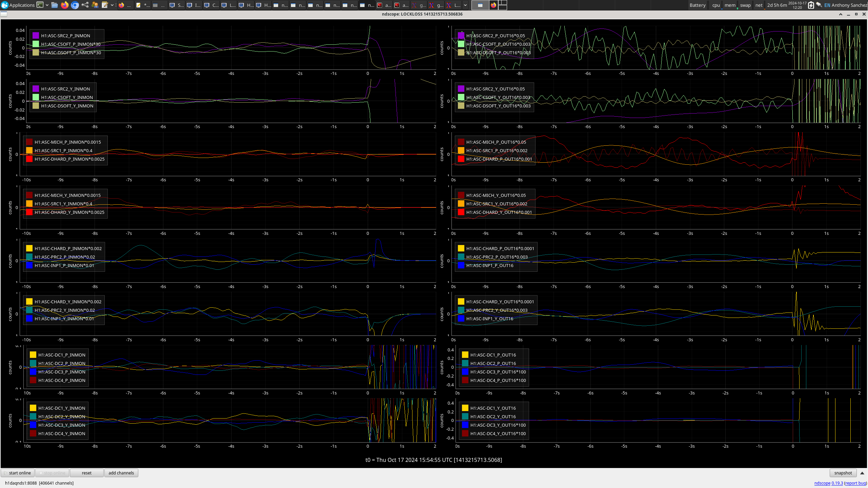Image resolution: width=868 pixels, height=488 pixels.
Task: Click the H1:ASC-PRC2_P_INMON*0.02 teal swatch
Action: coord(29,257)
